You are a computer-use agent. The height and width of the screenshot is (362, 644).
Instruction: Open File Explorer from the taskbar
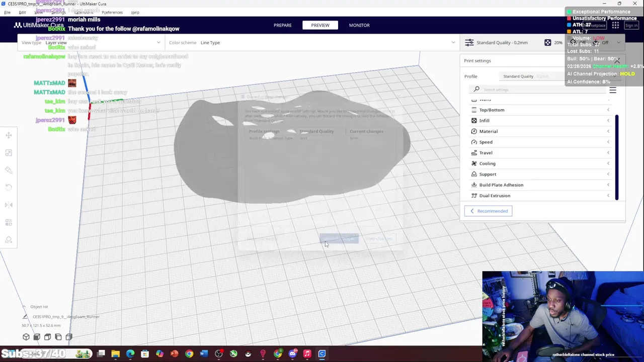pos(116,354)
